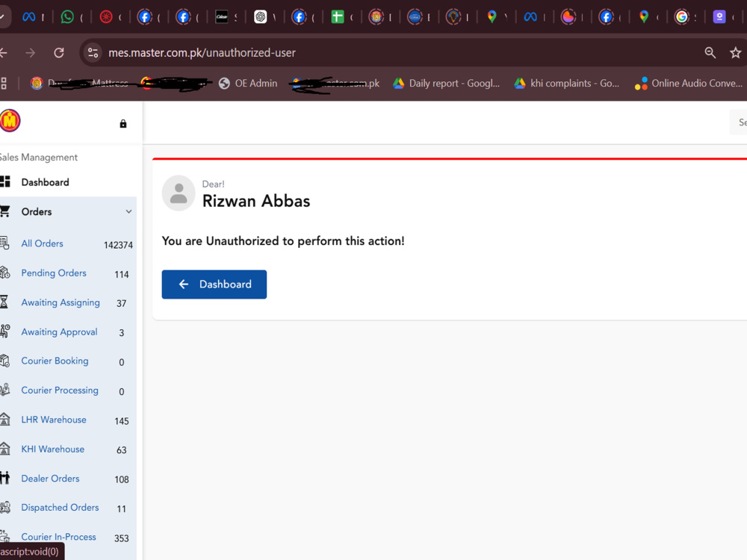Open the khi complaints bookmark
Viewport: 747px width, 560px height.
pyautogui.click(x=567, y=84)
